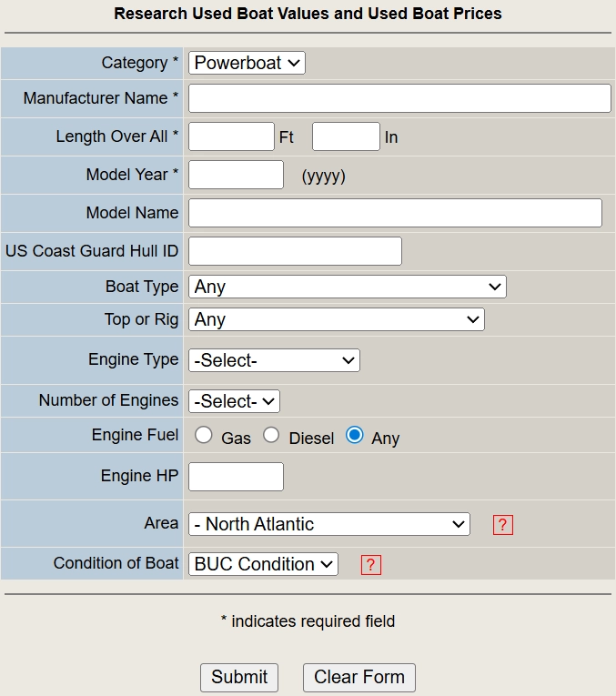The image size is (616, 696).
Task: Open the Top or Rig dropdown
Action: point(336,319)
